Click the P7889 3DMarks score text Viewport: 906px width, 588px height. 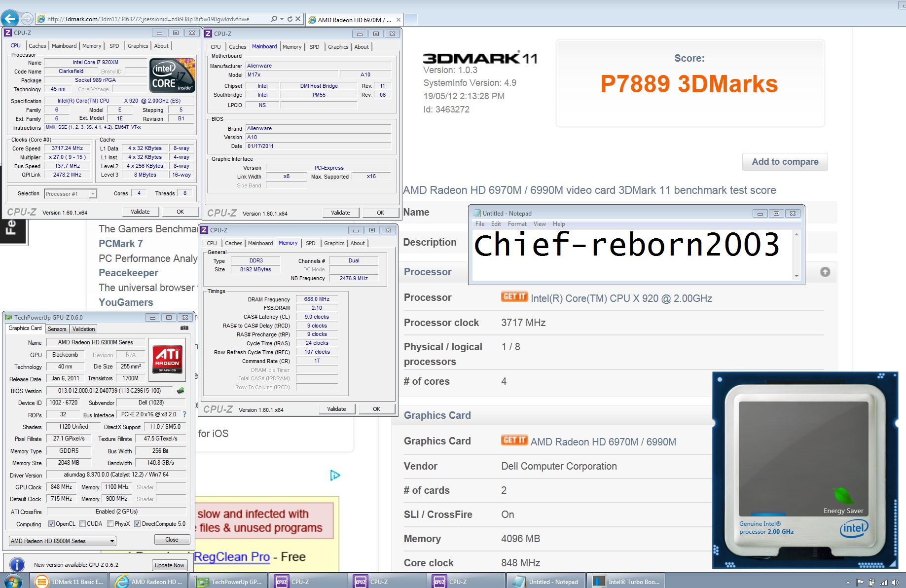point(689,84)
